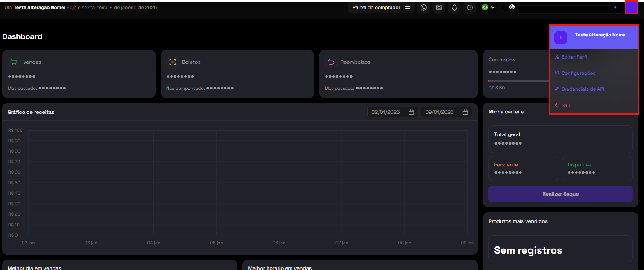Click the Reembolsos return arrow icon

pos(331,62)
